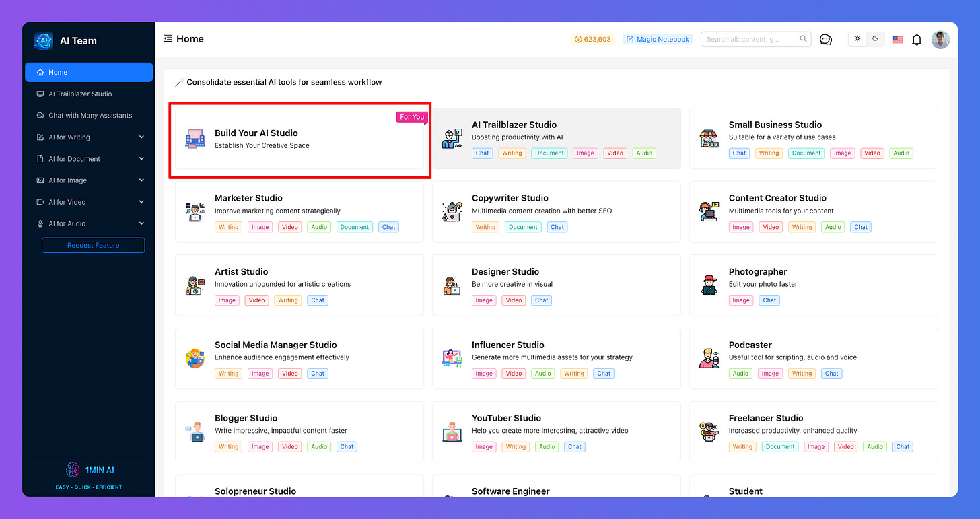
Task: Click the Home icon in sidebar
Action: pyautogui.click(x=40, y=72)
